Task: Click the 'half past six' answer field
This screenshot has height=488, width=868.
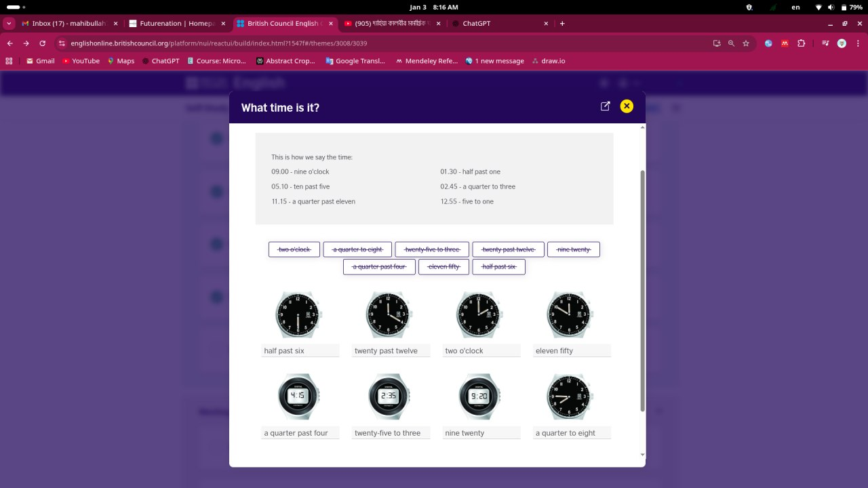Action: [x=300, y=351]
